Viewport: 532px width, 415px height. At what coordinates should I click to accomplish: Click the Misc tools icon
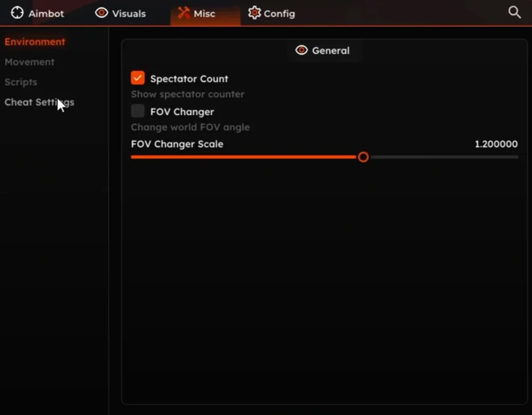pyautogui.click(x=184, y=13)
